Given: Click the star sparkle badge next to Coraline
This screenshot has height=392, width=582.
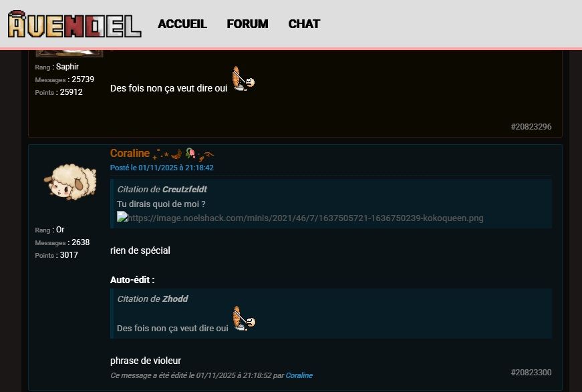Looking at the screenshot, I should 161,154.
